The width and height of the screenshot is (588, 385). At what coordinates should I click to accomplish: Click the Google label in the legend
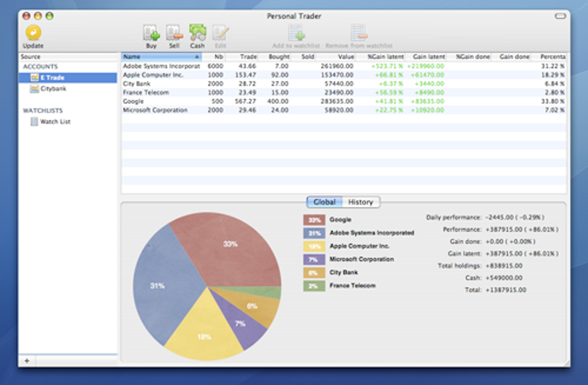pyautogui.click(x=341, y=220)
